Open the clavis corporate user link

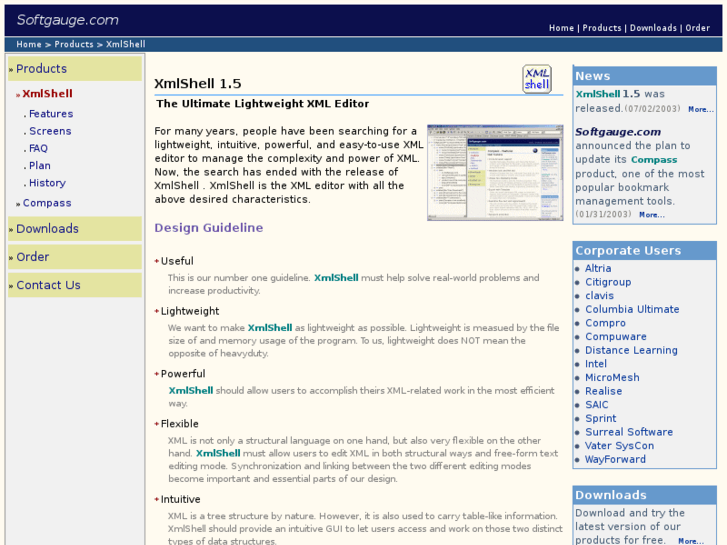pyautogui.click(x=599, y=296)
